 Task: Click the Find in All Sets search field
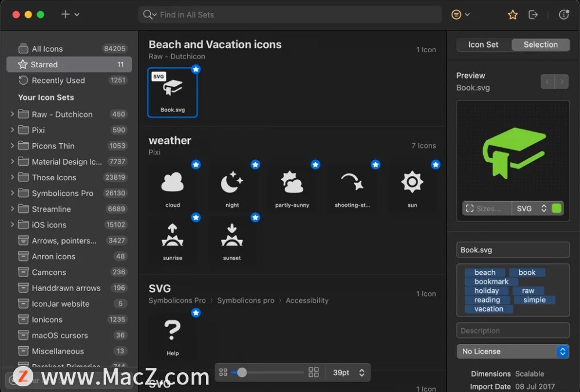[x=290, y=15]
